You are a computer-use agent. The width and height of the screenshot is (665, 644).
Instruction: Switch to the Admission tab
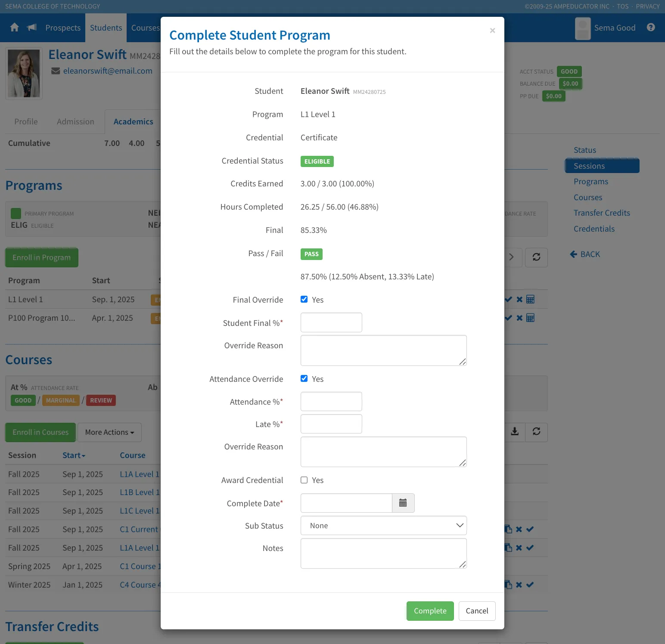75,122
